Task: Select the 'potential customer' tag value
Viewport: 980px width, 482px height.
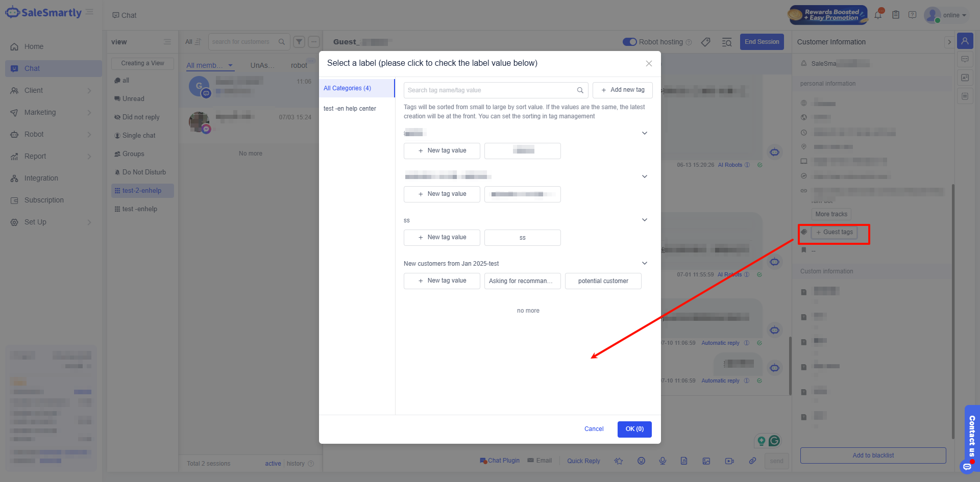Action: [x=603, y=281]
